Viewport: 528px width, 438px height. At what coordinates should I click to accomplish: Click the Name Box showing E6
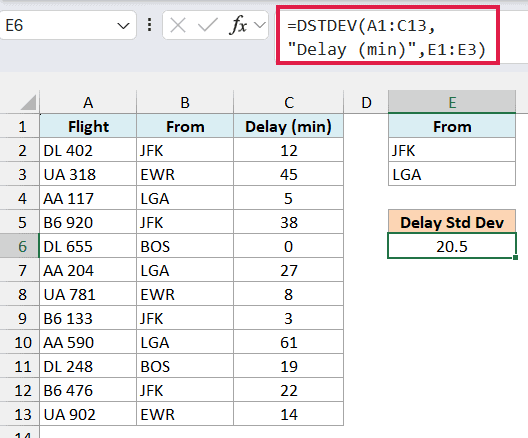click(67, 25)
